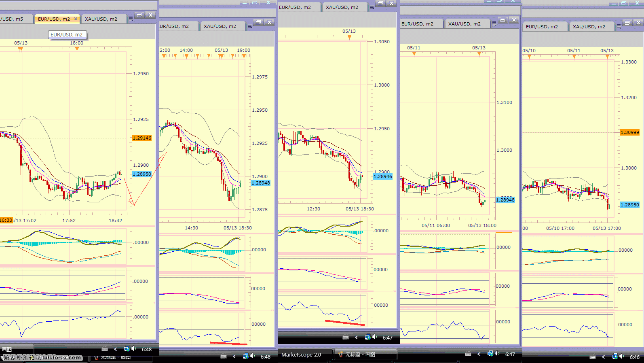Open network tray icon in leftmost taskbar
644x363 pixels.
pyautogui.click(x=127, y=348)
